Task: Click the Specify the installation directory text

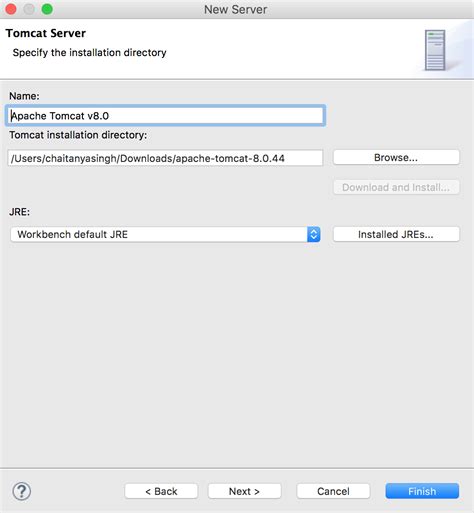Action: pyautogui.click(x=89, y=53)
